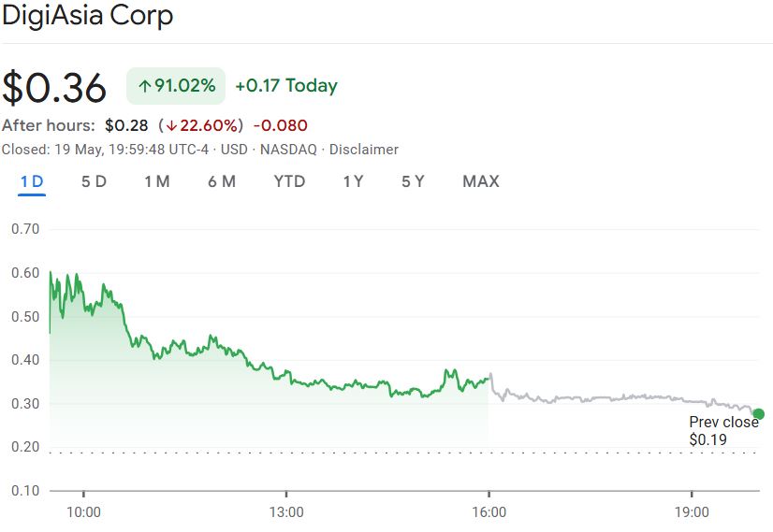Show the 6 M price history
773x532 pixels.
222,181
